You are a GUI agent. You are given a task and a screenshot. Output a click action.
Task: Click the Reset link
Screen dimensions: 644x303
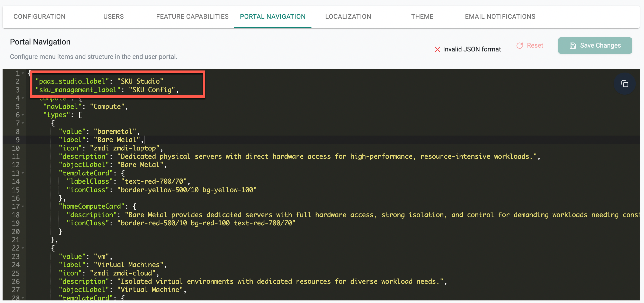[x=535, y=46]
